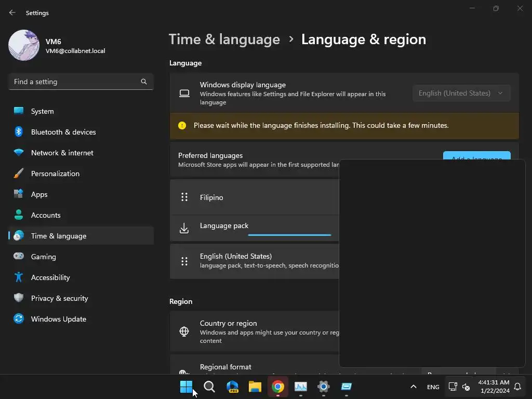Open Gaming settings
The width and height of the screenshot is (532, 399).
(x=81, y=257)
